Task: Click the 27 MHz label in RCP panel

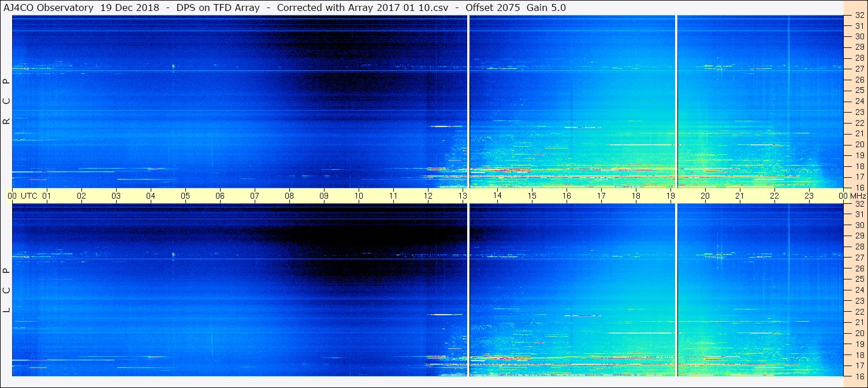Action: coord(859,69)
